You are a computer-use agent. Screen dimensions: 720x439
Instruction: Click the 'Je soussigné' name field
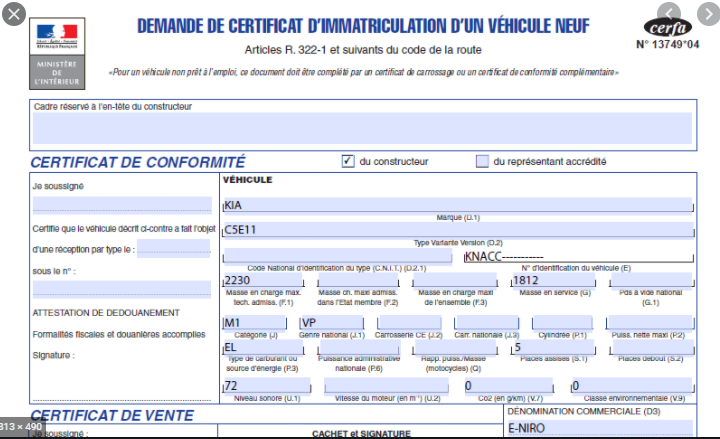(x=122, y=204)
